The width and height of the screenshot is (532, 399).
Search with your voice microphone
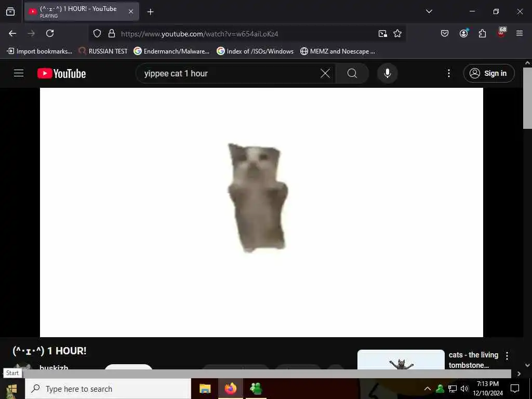388,73
